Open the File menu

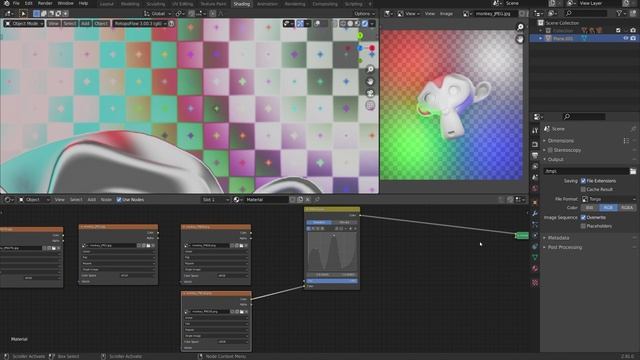[x=16, y=3]
